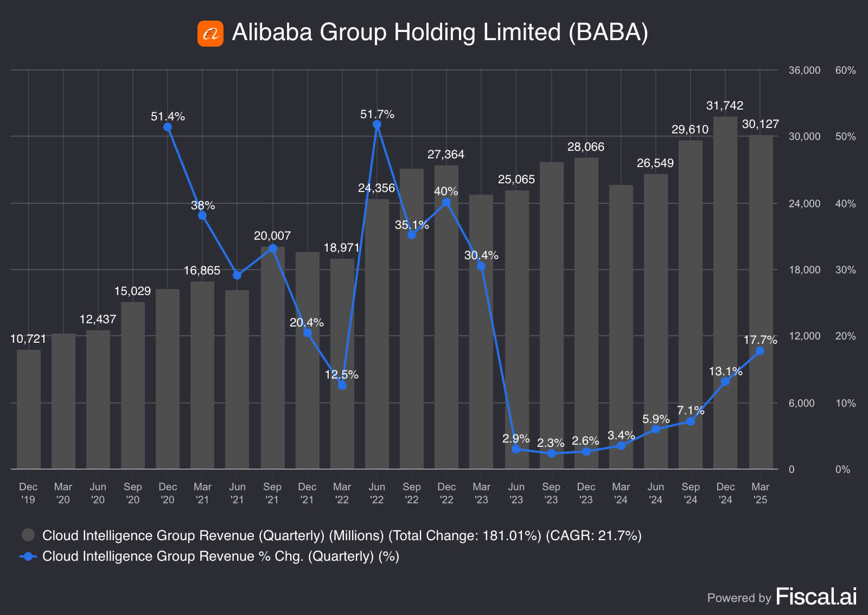Select the 12.5% data point for Mar '22
This screenshot has height=615, width=868.
coord(342,385)
